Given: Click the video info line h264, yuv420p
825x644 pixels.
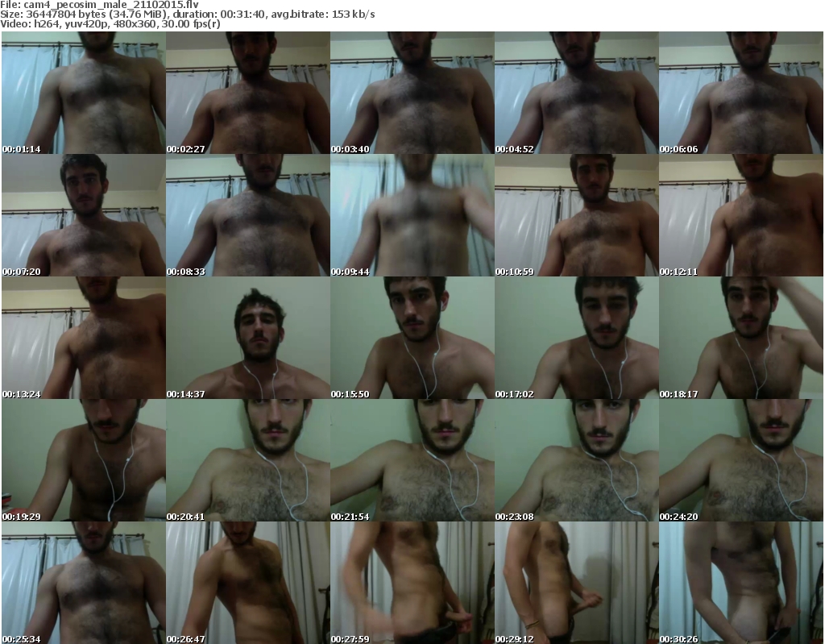Looking at the screenshot, I should click(x=71, y=23).
